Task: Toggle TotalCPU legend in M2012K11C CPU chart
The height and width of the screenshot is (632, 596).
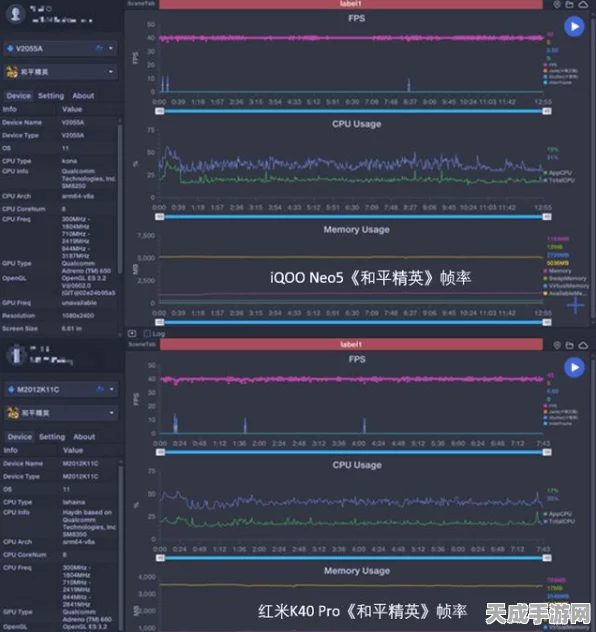Action: [x=559, y=522]
